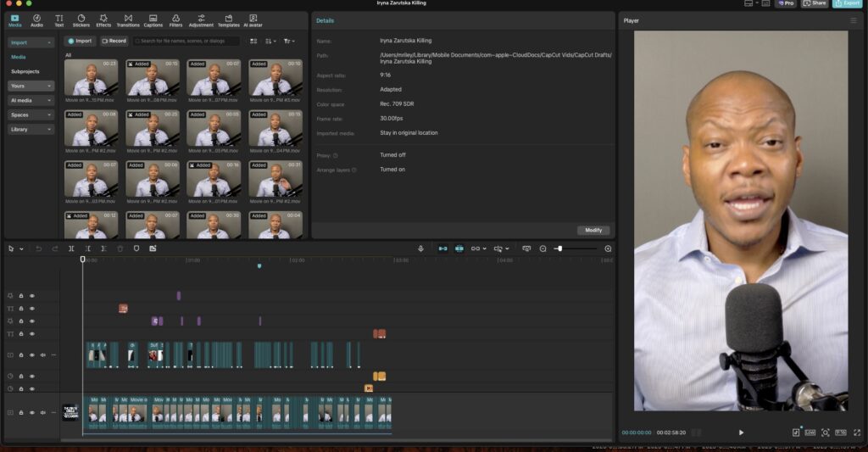Click the fit timeline to window icon

[526, 248]
